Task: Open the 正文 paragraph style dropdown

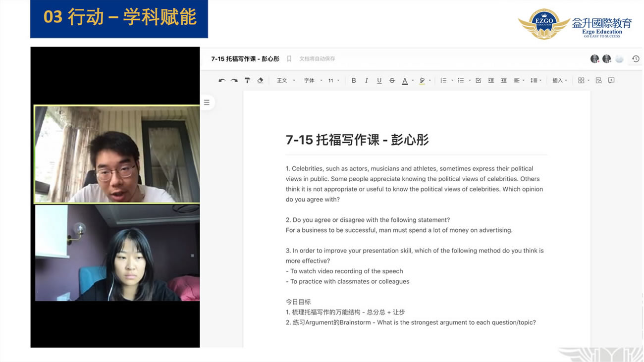Action: (x=286, y=80)
